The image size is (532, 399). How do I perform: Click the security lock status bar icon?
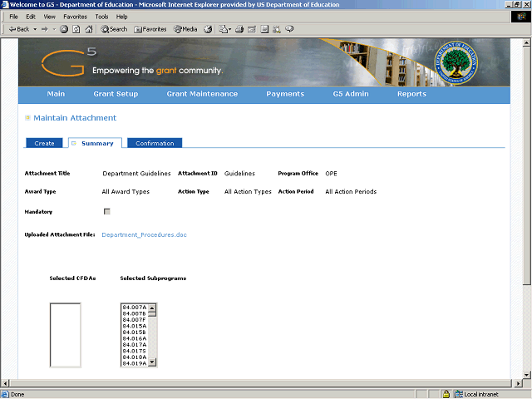click(x=446, y=394)
